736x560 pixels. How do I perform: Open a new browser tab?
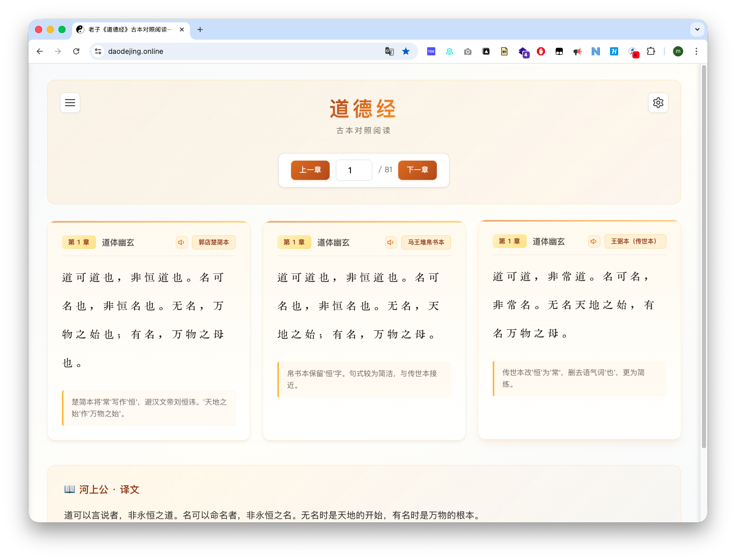tap(200, 29)
